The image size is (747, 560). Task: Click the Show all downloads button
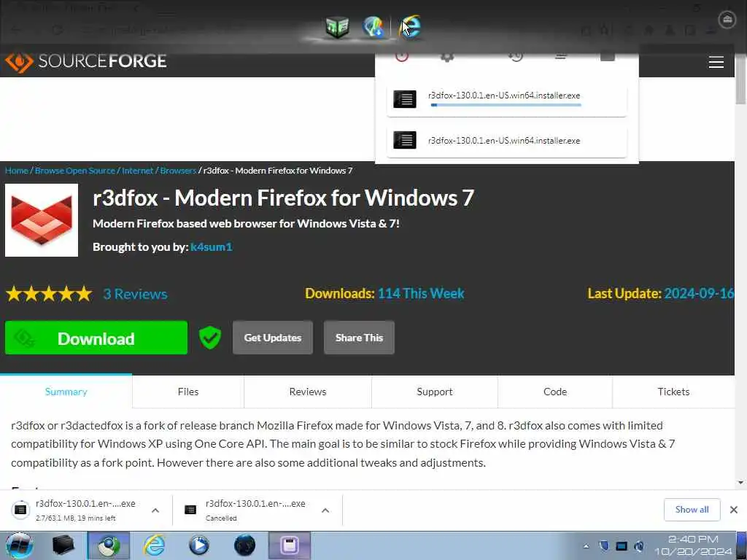692,510
